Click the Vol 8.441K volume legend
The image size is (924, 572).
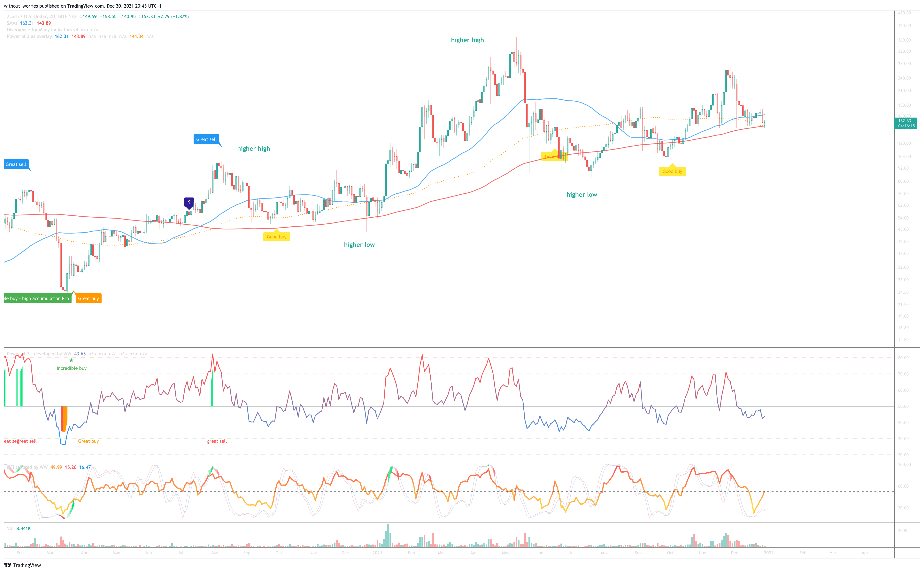pyautogui.click(x=19, y=529)
